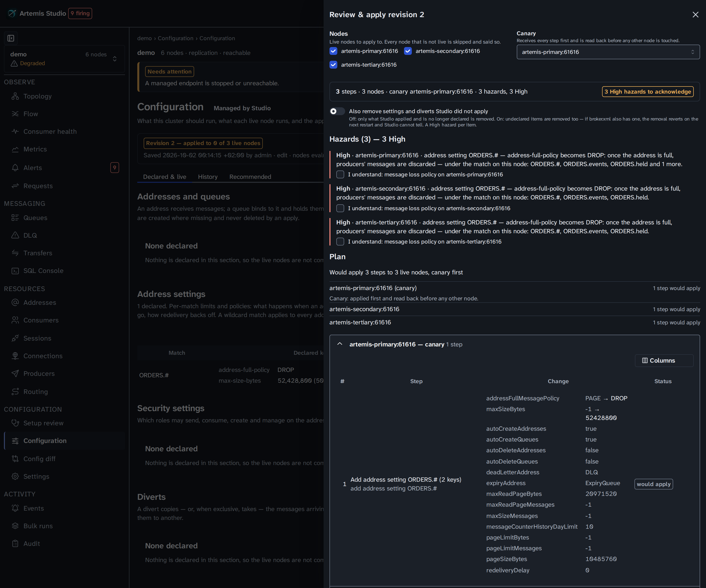
Task: Acknowledge message loss policy on artemis-tertiary
Action: coord(340,242)
